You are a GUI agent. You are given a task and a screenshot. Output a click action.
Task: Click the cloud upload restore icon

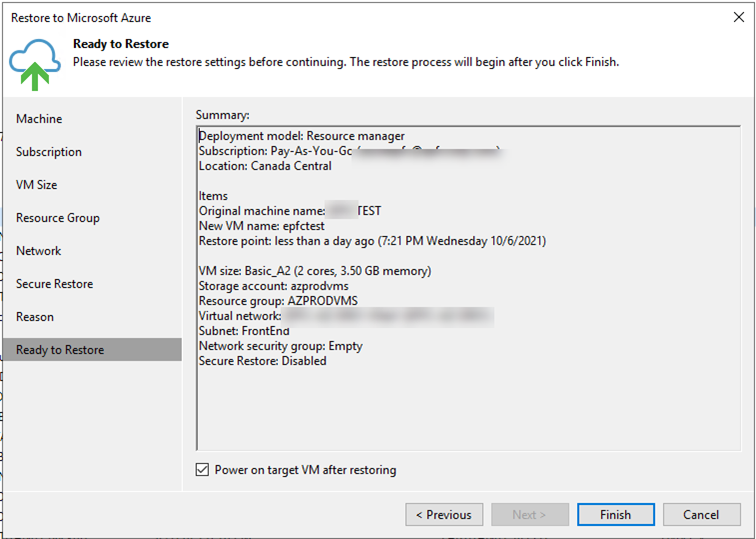(35, 65)
